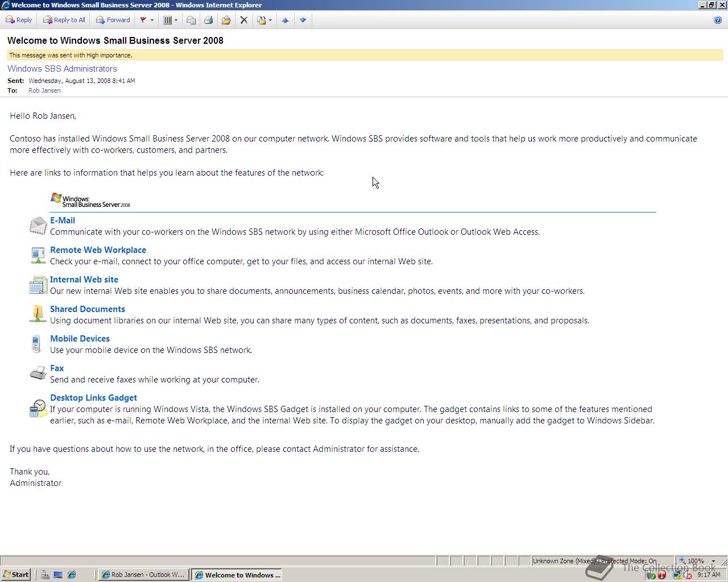This screenshot has width=728, height=582.
Task: Open the Mobile Devices link
Action: pyautogui.click(x=80, y=339)
